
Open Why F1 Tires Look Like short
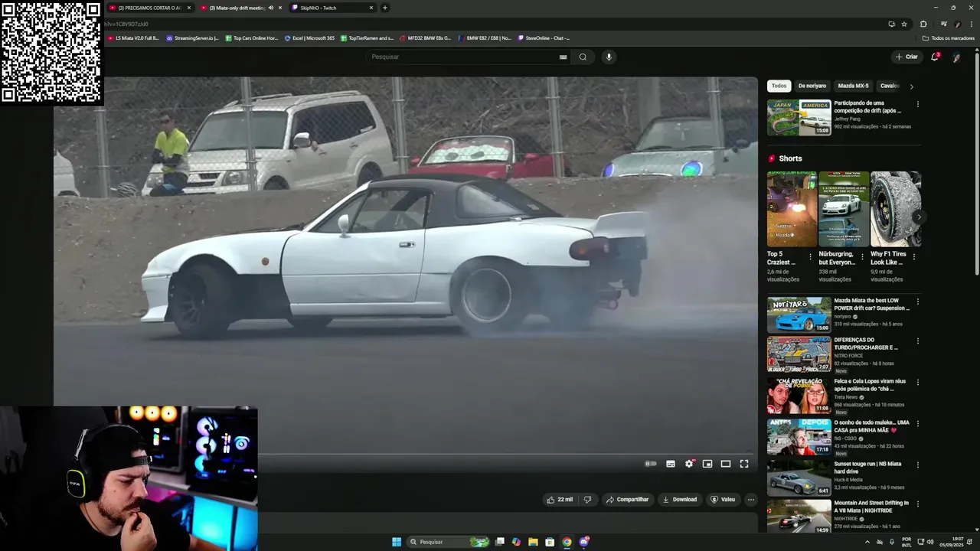(896, 208)
